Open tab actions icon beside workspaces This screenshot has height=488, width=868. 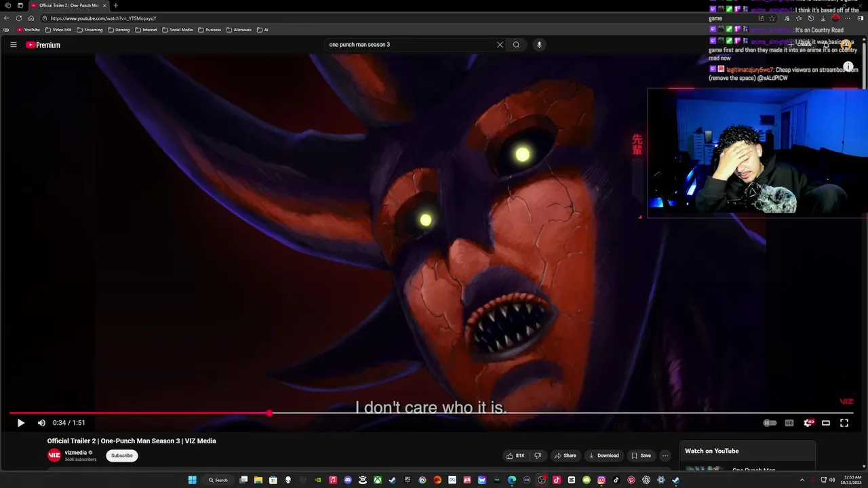[20, 5]
